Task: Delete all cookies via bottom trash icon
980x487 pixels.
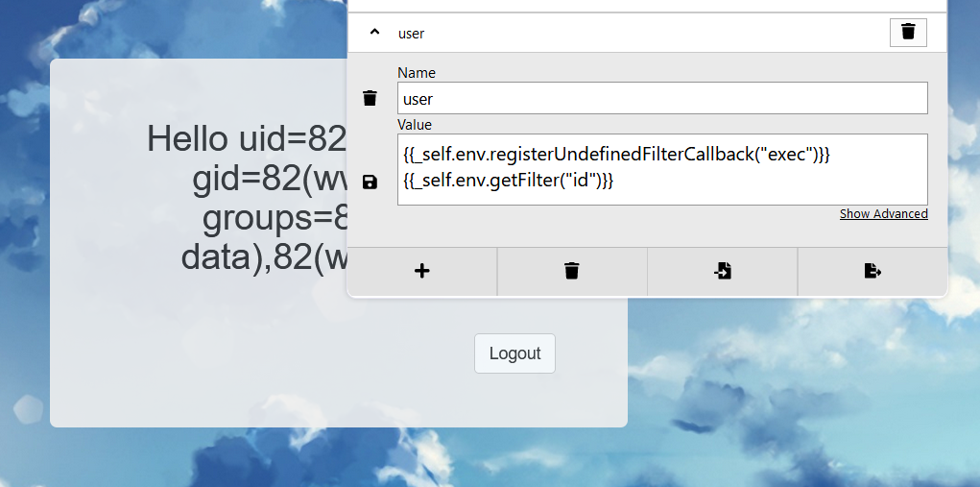Action: coord(572,271)
